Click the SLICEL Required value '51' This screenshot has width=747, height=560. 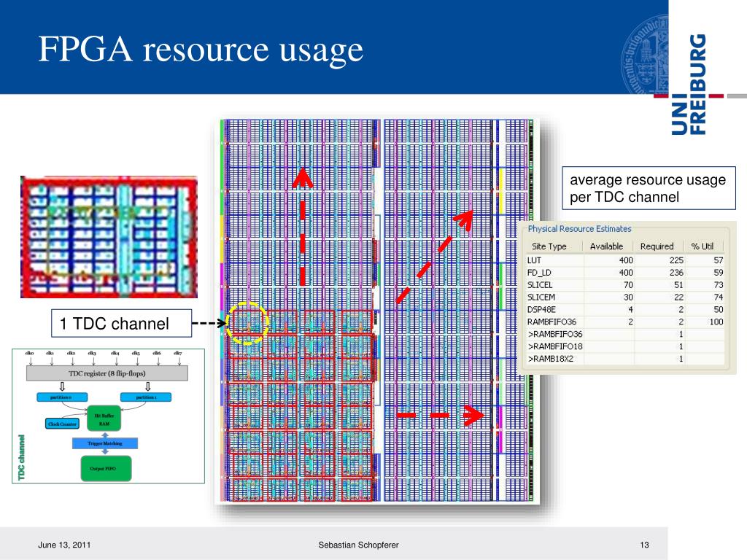pos(678,285)
